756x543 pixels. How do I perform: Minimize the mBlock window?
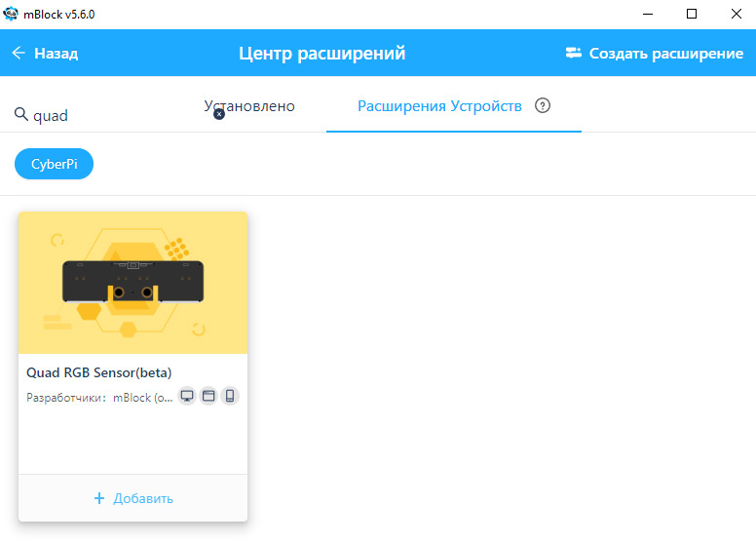(x=648, y=14)
